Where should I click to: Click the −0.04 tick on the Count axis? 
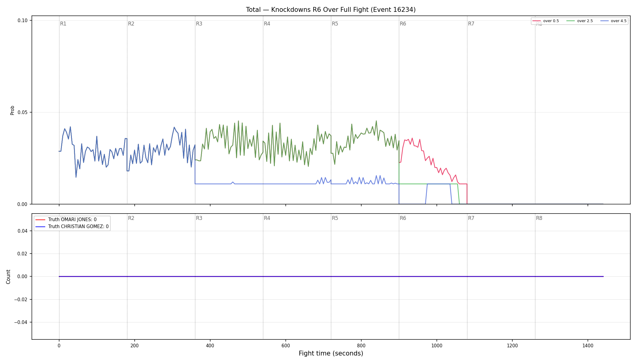coord(21,322)
